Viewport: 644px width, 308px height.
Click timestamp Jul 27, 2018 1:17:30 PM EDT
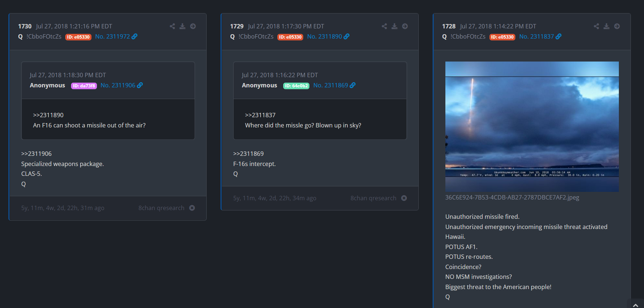[286, 26]
